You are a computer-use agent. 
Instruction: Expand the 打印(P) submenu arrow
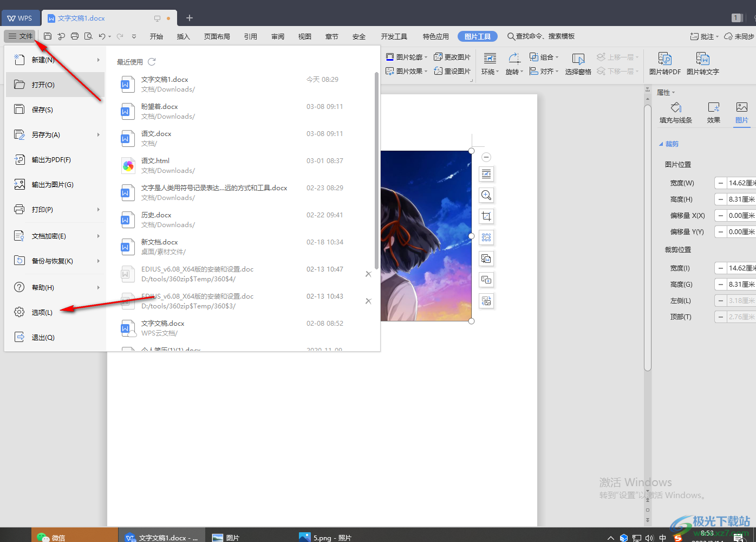(x=99, y=209)
